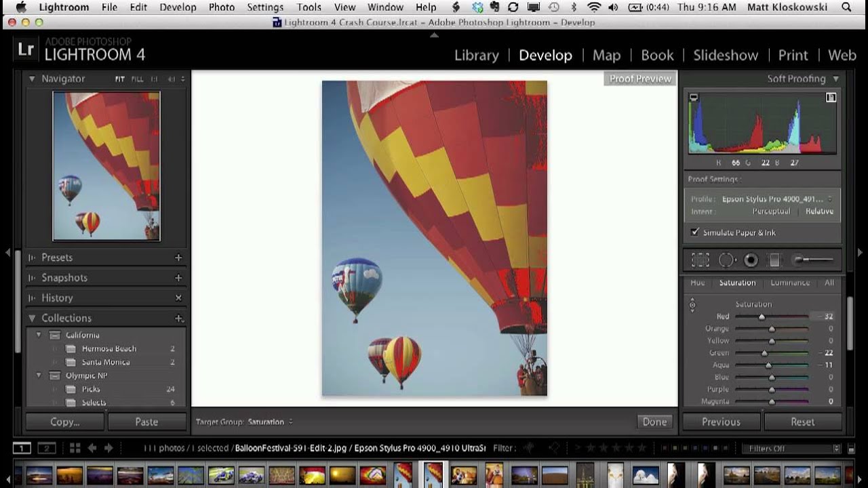Go back to previous photo source
The width and height of the screenshot is (868, 488).
(92, 448)
